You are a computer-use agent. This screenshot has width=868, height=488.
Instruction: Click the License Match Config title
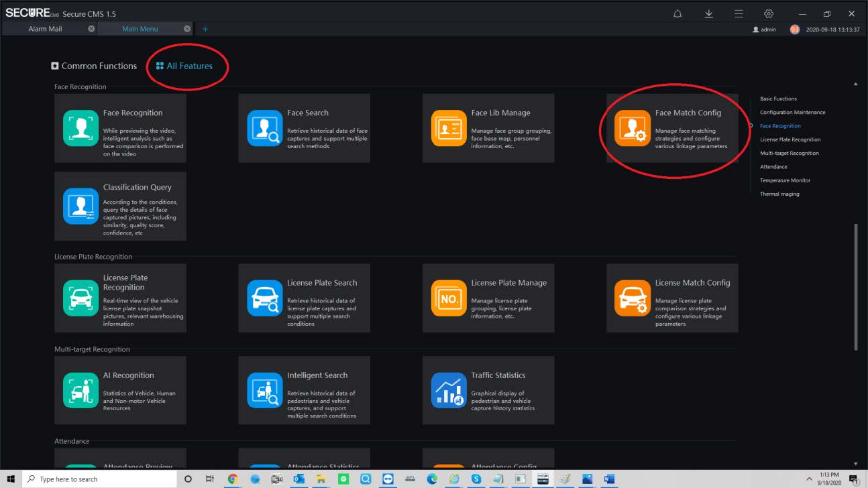[x=692, y=282]
